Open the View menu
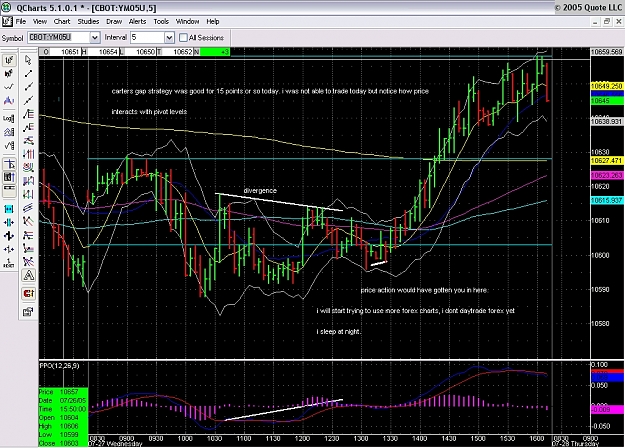 pyautogui.click(x=40, y=22)
